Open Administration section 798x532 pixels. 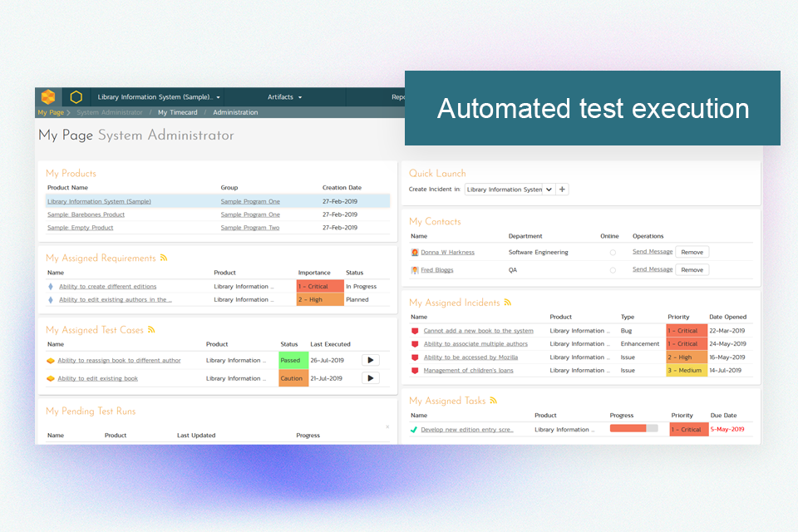coord(235,112)
